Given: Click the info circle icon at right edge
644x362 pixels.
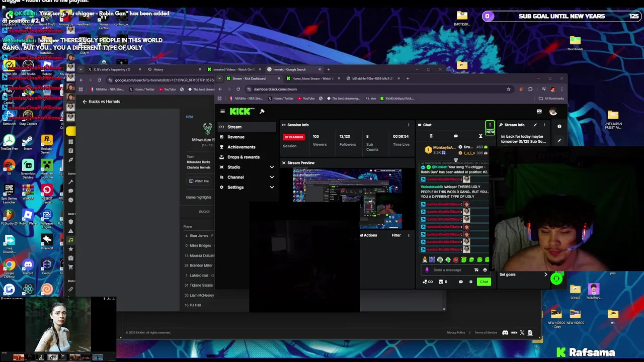Looking at the screenshot, I should coord(559,127).
